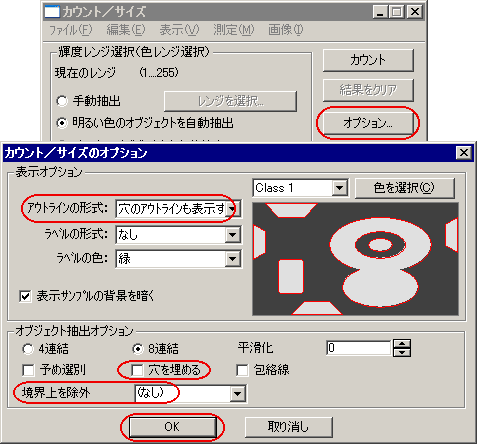Screen dimensions: 477x444
Task: Click the 現在のレンジ (1...255) text
Action: click(117, 72)
